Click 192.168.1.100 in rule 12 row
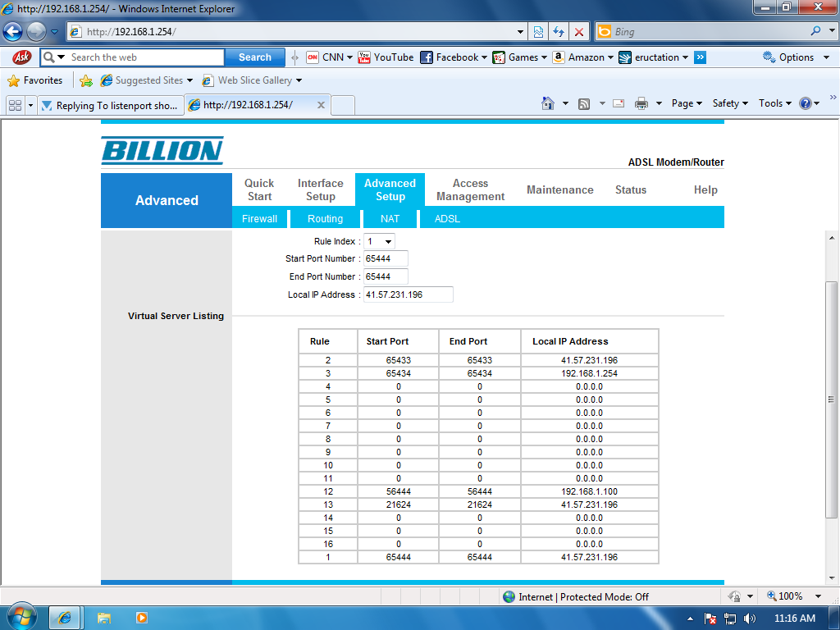Viewport: 840px width, 630px height. 589,491
